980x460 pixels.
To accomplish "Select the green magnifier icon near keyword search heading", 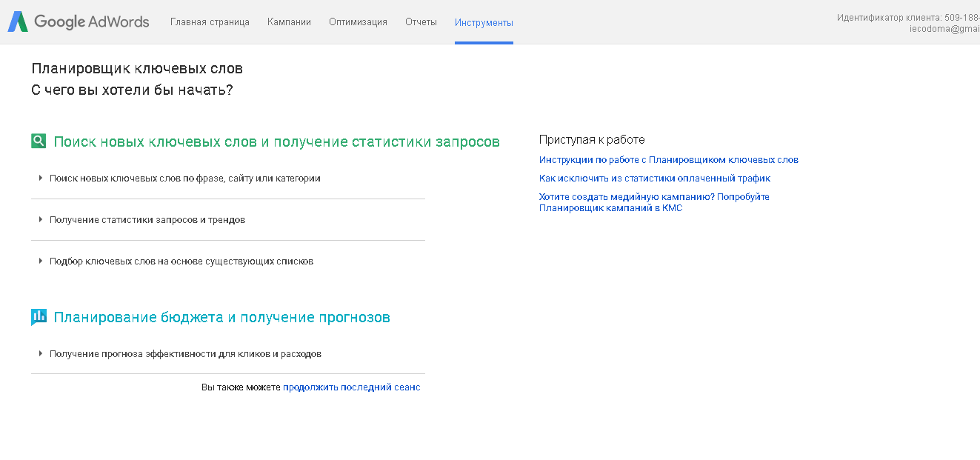I will click(x=39, y=140).
